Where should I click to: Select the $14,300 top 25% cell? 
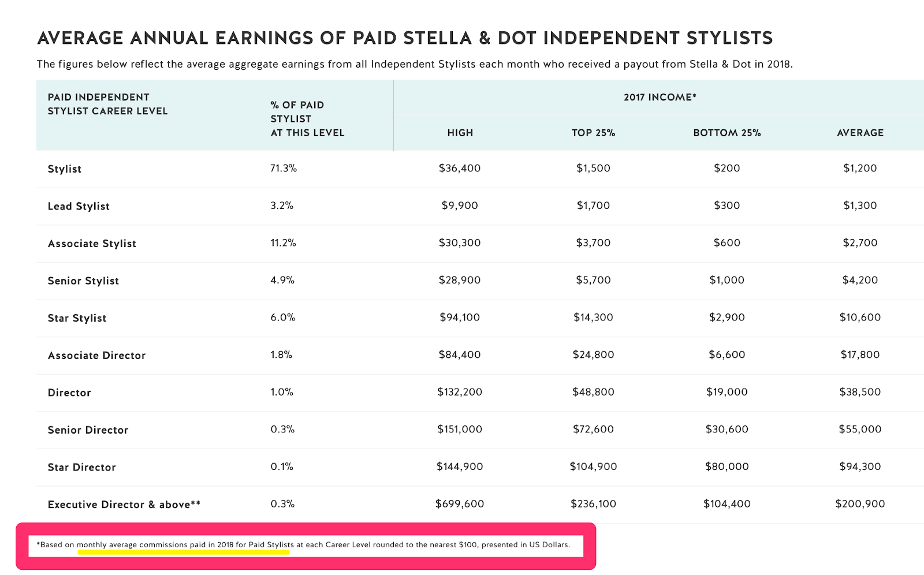(593, 318)
